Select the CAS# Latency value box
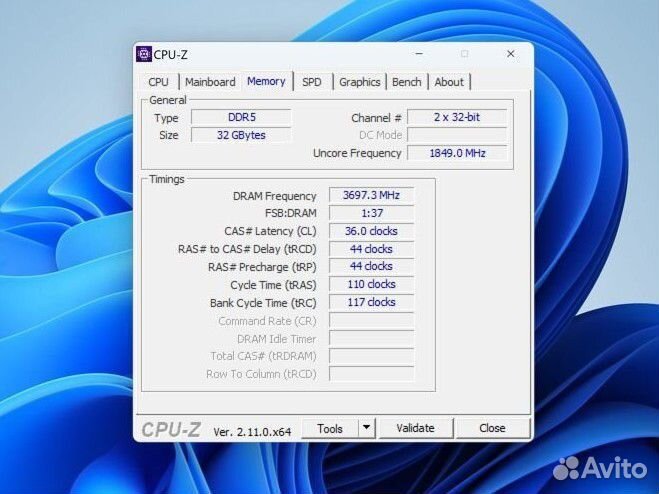This screenshot has width=659, height=494. [371, 231]
